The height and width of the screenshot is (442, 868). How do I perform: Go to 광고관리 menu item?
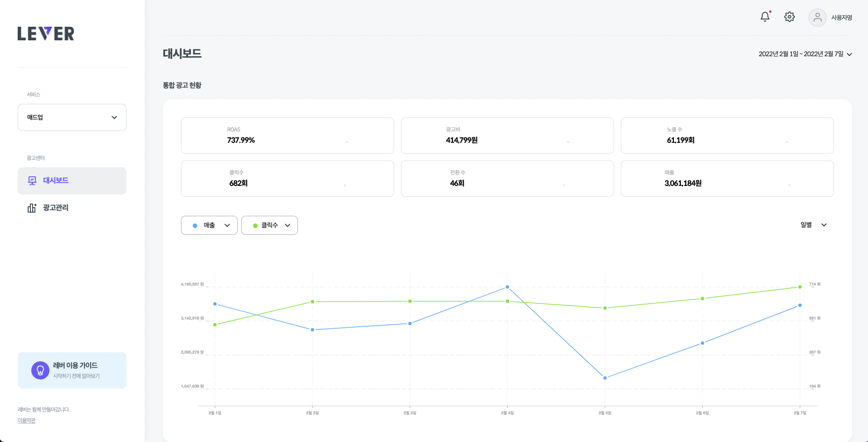coord(72,208)
